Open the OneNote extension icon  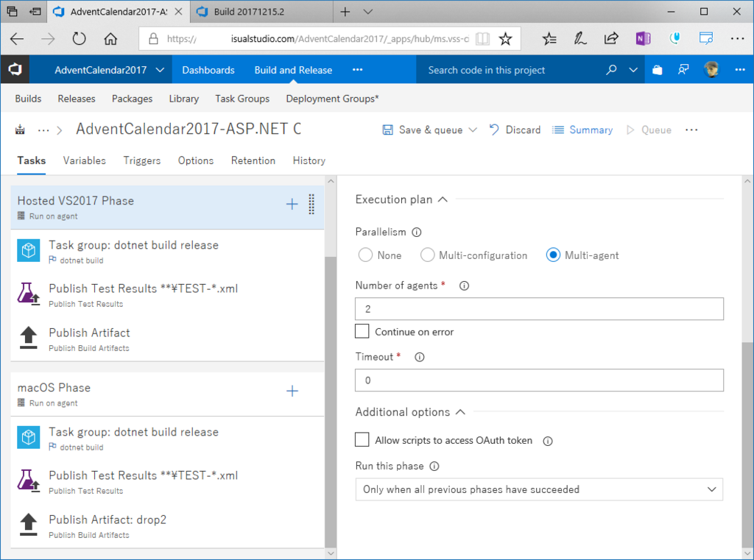[642, 38]
